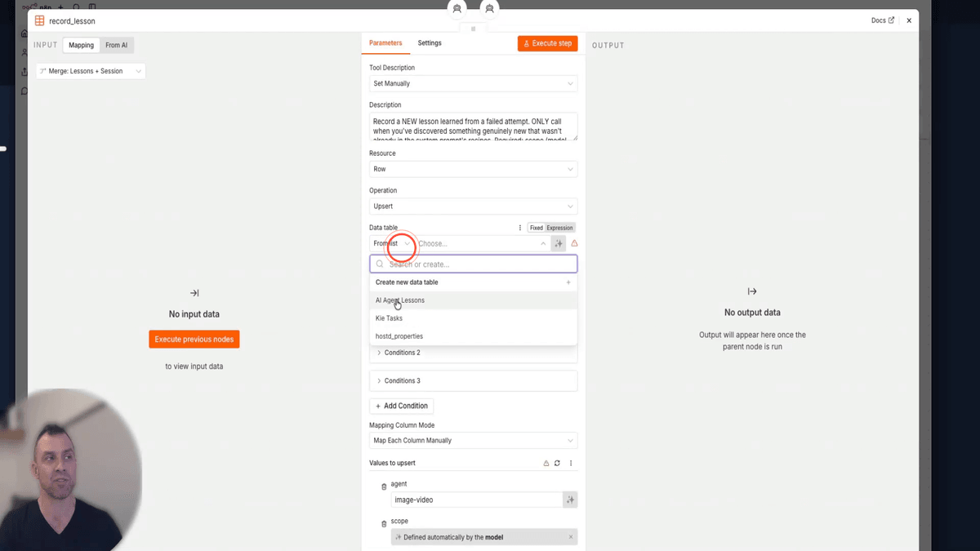Click the plus icon beside Create new data table
The height and width of the screenshot is (551, 980).
pyautogui.click(x=568, y=282)
